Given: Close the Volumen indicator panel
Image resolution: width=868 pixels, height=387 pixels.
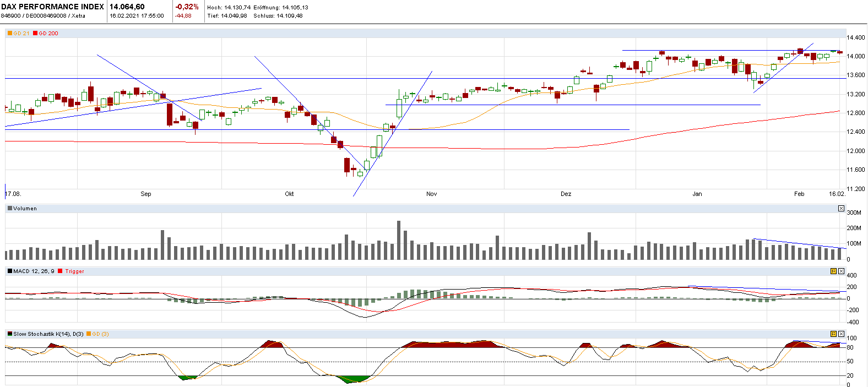Looking at the screenshot, I should coord(841,208).
